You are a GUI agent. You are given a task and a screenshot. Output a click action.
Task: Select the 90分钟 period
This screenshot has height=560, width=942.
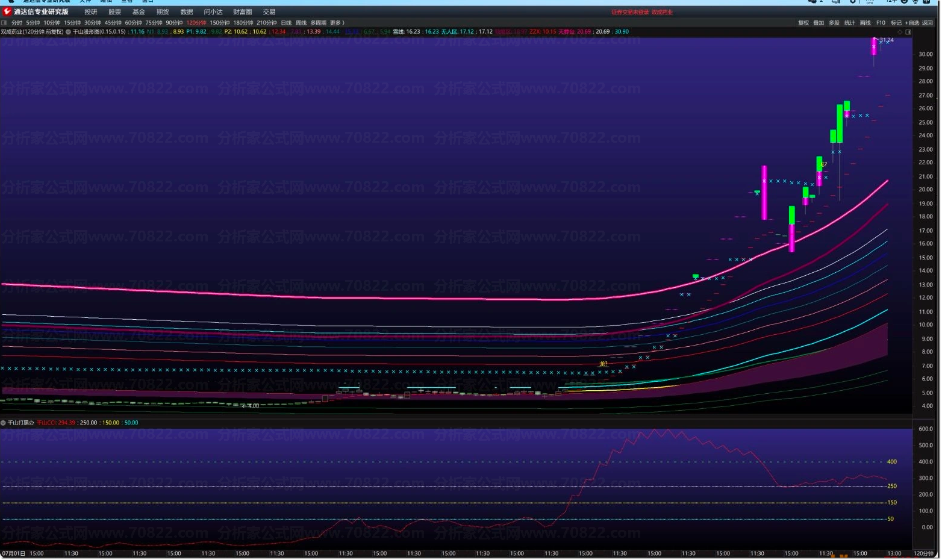(x=175, y=23)
